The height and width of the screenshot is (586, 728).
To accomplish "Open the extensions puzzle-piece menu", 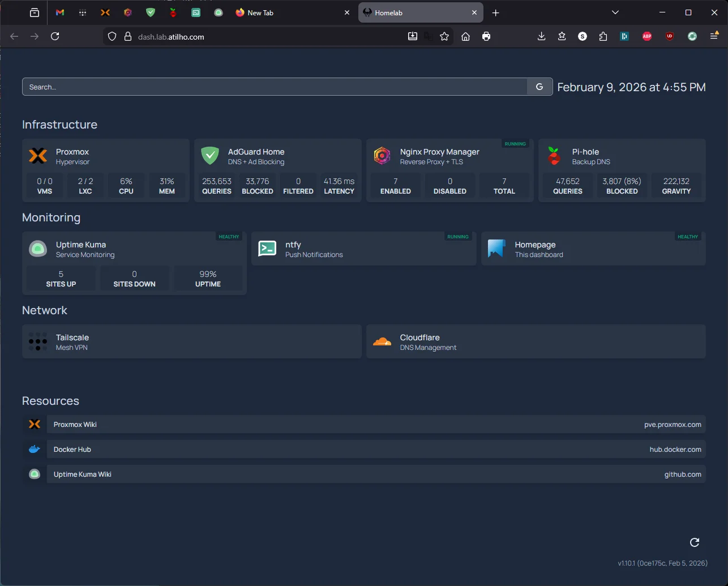I will (x=603, y=36).
